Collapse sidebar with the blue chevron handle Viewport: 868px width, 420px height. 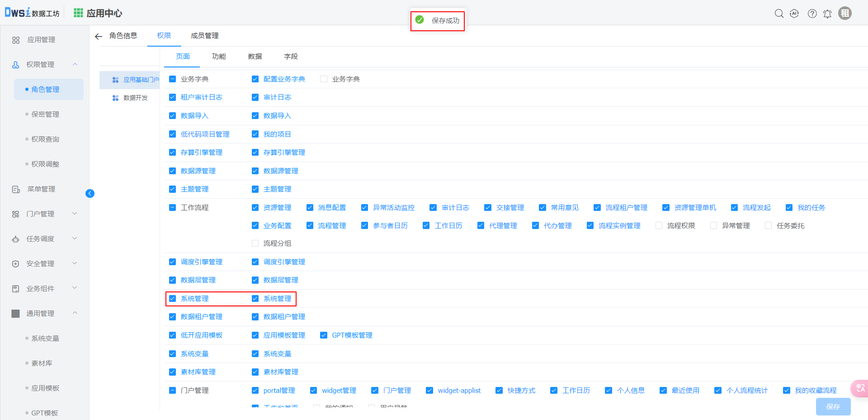(x=90, y=193)
